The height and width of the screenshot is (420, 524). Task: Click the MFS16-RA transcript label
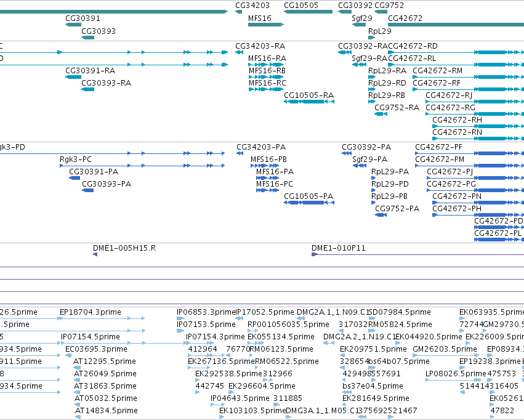pyautogui.click(x=267, y=59)
